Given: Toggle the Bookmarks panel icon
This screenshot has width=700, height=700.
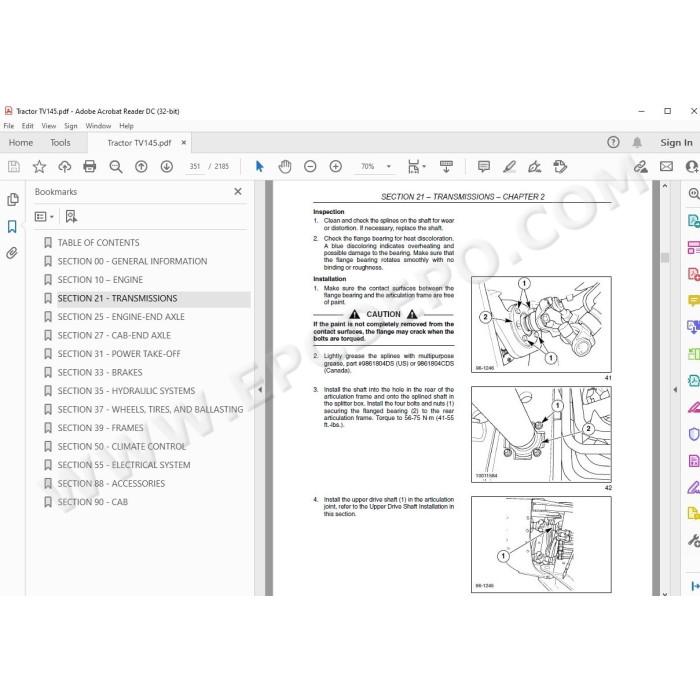Looking at the screenshot, I should [x=12, y=226].
